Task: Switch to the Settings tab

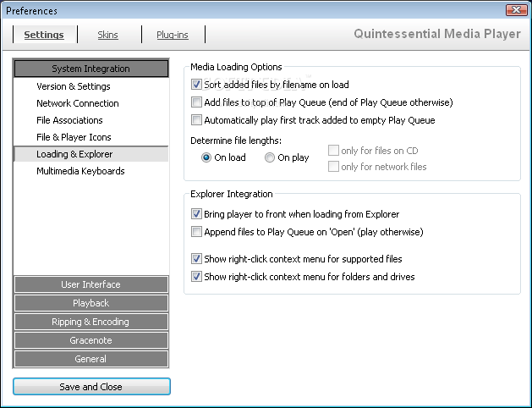Action: pyautogui.click(x=44, y=35)
